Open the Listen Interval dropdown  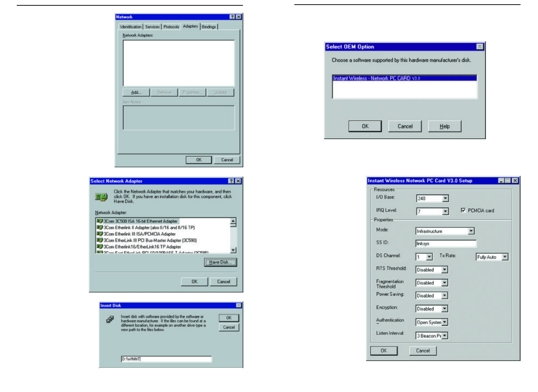pos(445,336)
